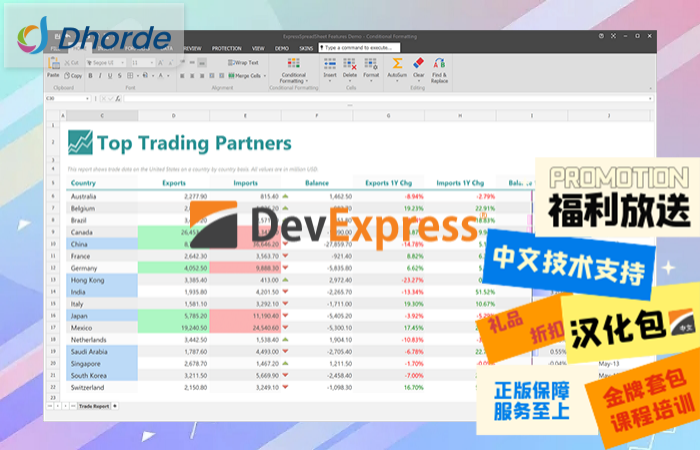
Task: Click the Align Right icon
Action: point(202,76)
